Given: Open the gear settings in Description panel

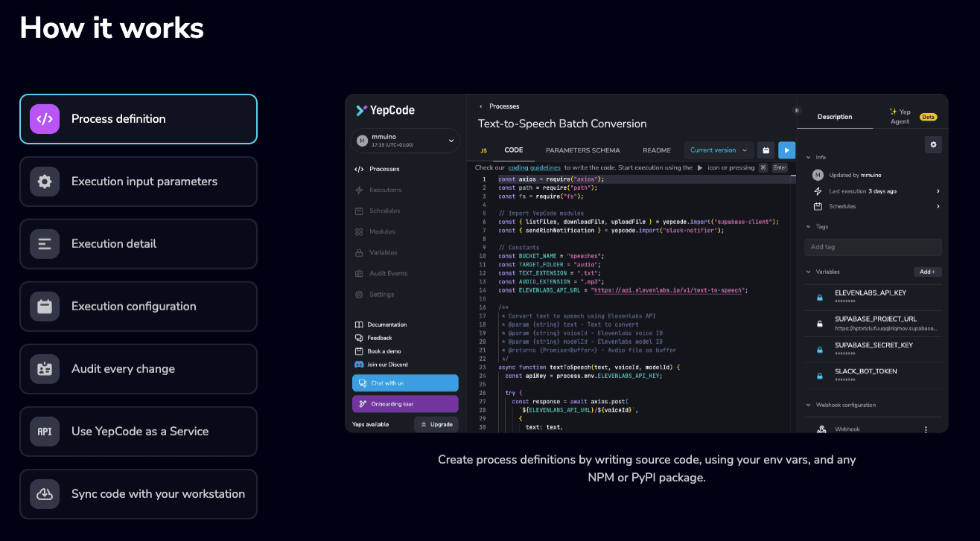Looking at the screenshot, I should click(x=933, y=145).
